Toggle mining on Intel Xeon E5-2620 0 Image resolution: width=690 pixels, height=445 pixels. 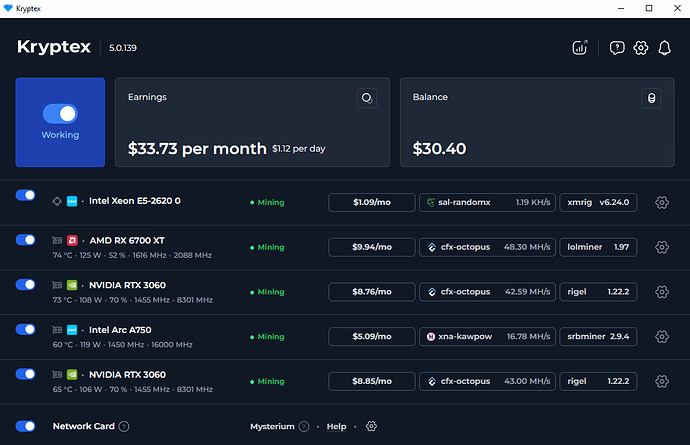[x=26, y=195]
